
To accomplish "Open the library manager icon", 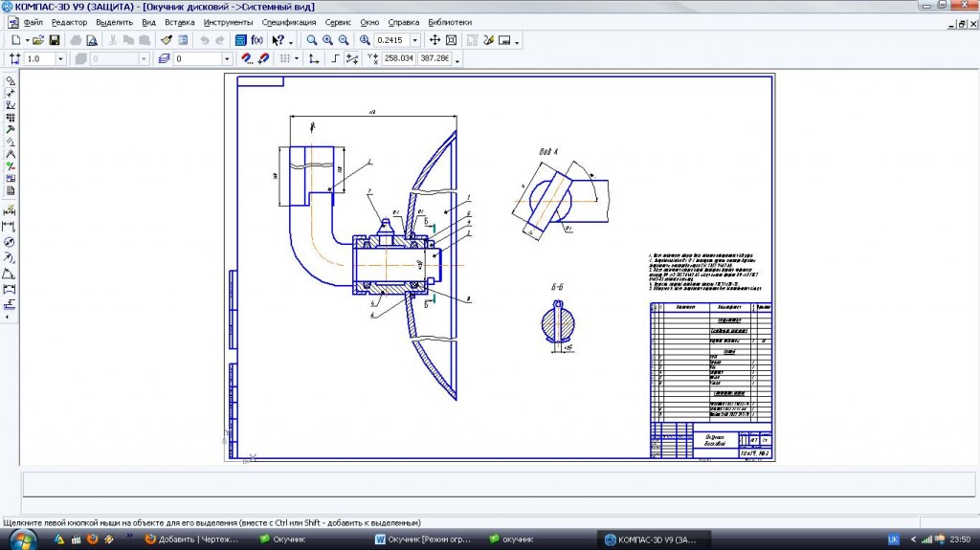I will (240, 40).
